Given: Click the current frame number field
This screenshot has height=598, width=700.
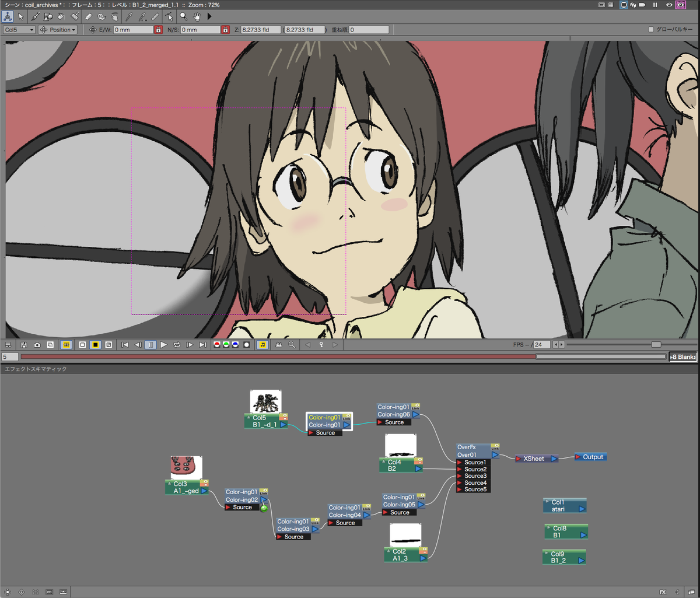Looking at the screenshot, I should 10,356.
